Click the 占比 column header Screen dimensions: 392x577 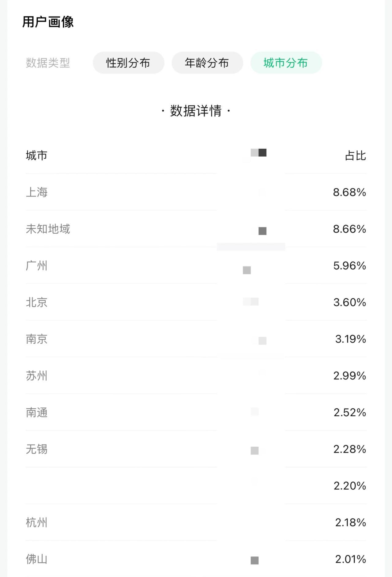tap(356, 155)
